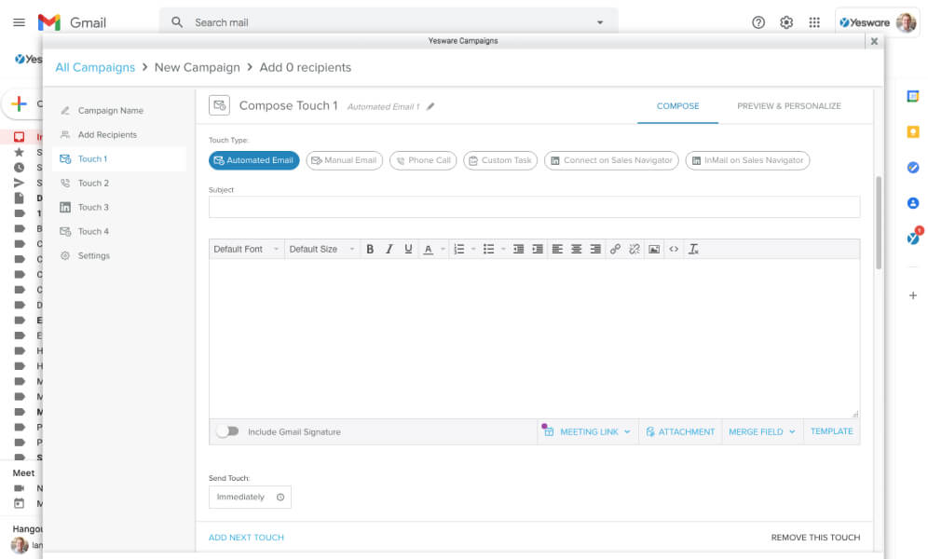Align text right
Viewport: 928px width, 560px height.
[x=595, y=249]
